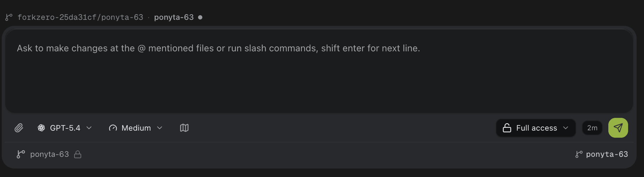Click the open padlock icon in Full access
644x177 pixels.
507,128
